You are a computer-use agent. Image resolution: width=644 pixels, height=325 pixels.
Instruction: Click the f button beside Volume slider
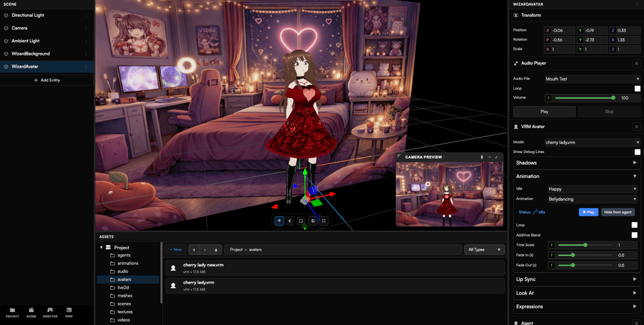pos(549,98)
